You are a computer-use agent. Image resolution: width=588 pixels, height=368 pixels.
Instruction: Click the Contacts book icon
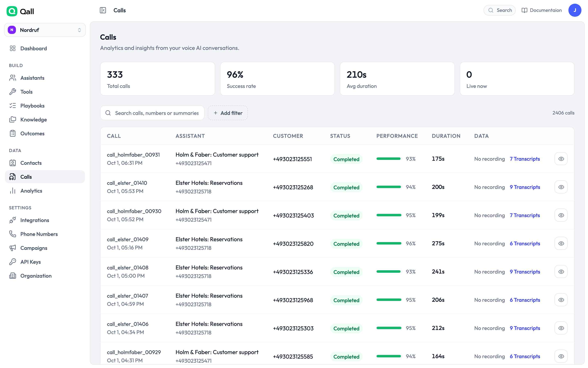point(13,163)
